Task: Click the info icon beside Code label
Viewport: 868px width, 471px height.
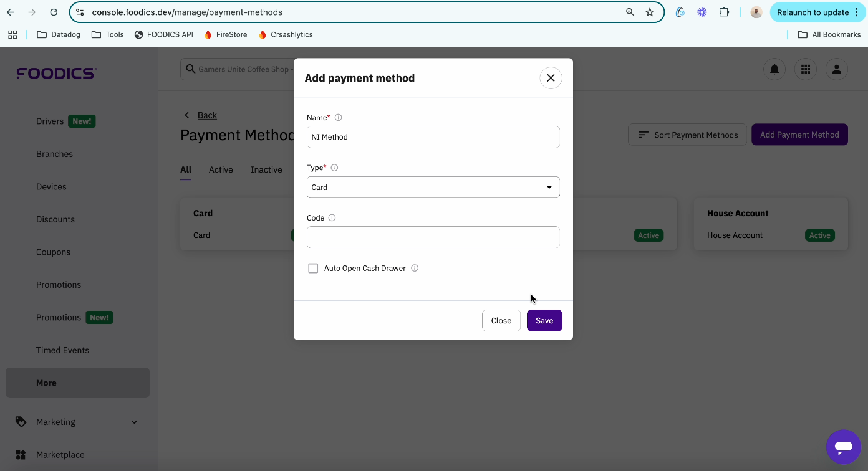Action: click(332, 218)
